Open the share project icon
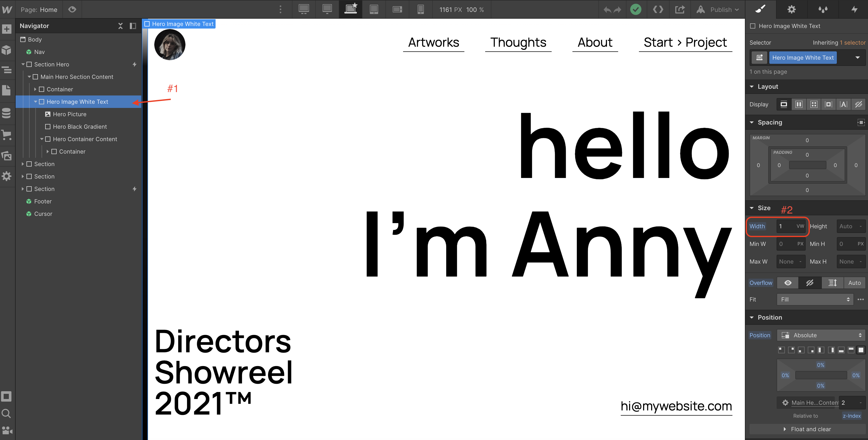 pyautogui.click(x=680, y=9)
